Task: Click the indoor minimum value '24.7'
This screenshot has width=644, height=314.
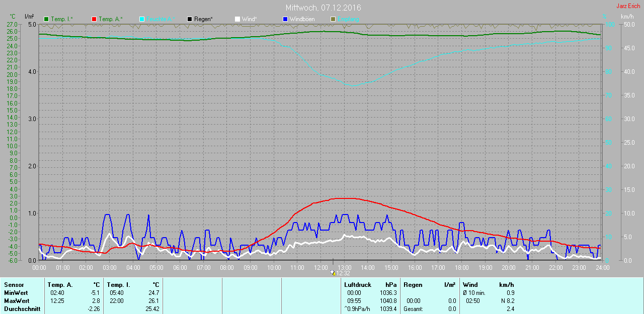Action: (153, 293)
